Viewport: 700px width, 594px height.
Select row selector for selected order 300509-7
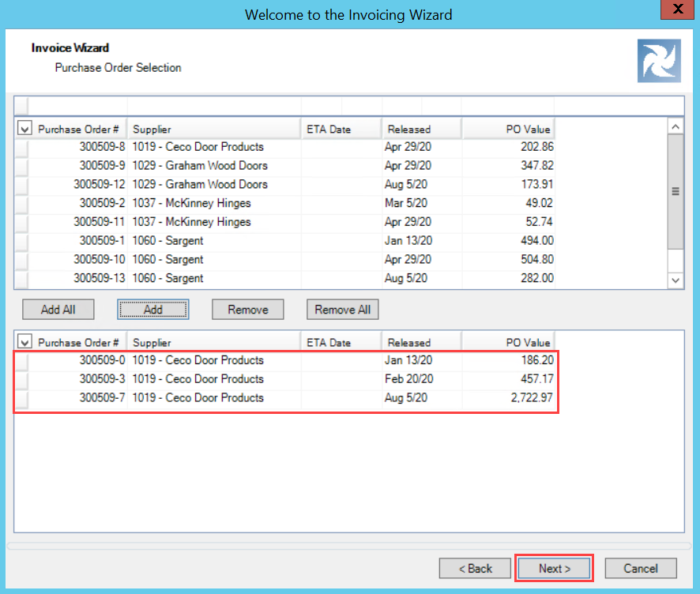pos(22,398)
